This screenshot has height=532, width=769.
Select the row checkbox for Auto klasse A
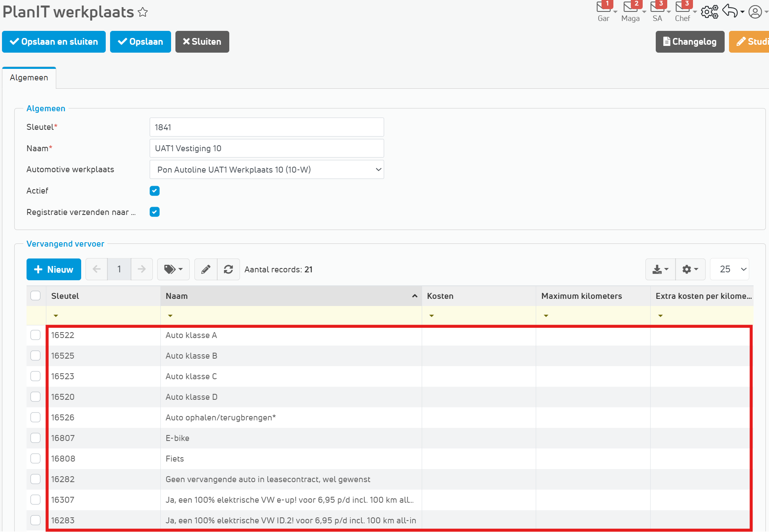pos(36,335)
